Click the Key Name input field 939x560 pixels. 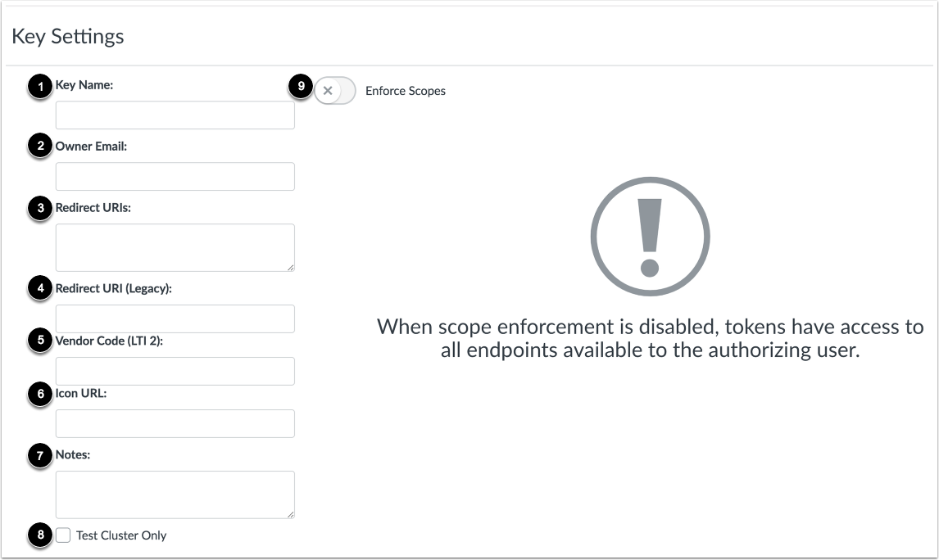(175, 115)
